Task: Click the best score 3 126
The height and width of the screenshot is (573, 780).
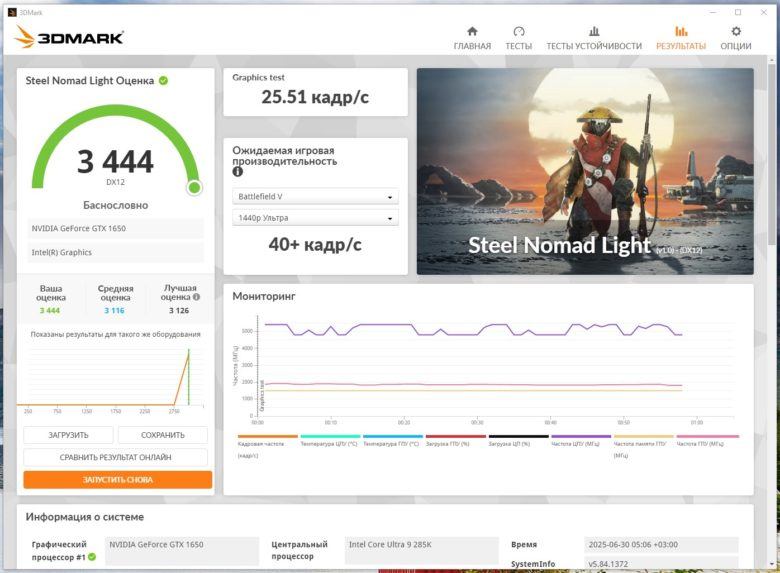Action: pos(179,310)
